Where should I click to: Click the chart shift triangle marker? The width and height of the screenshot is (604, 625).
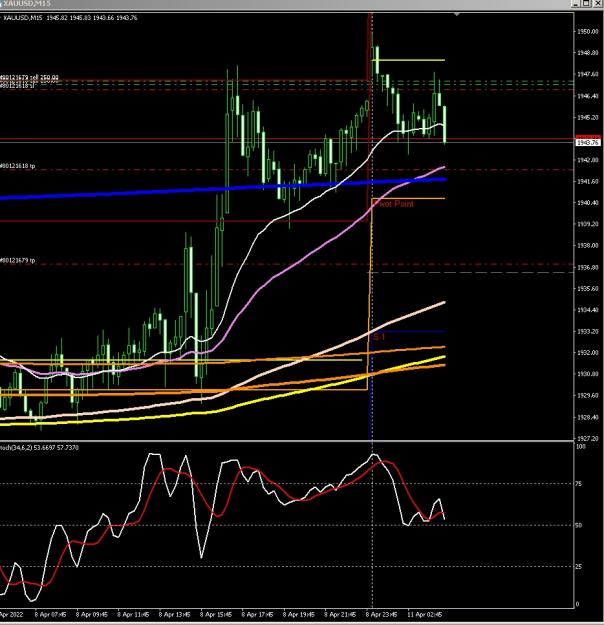click(457, 14)
